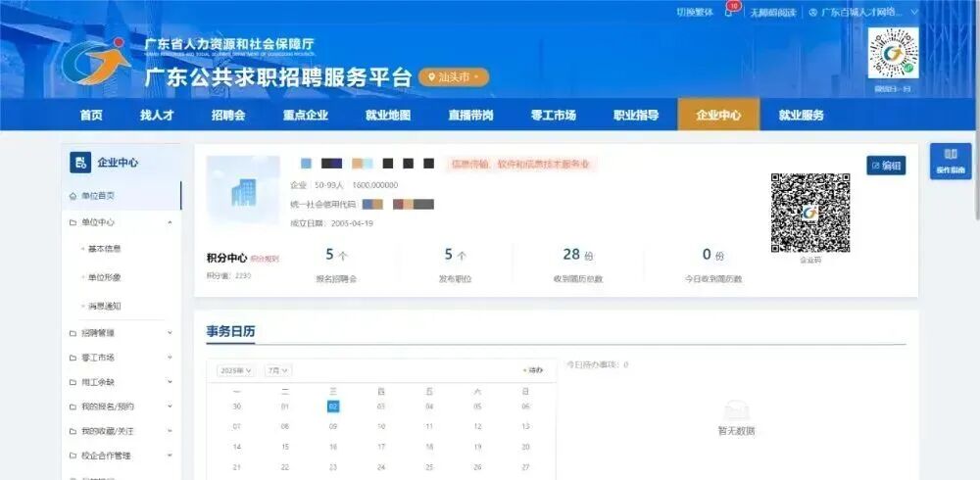Click the 编辑 edit button
Screen dimensions: 980x480
(886, 166)
